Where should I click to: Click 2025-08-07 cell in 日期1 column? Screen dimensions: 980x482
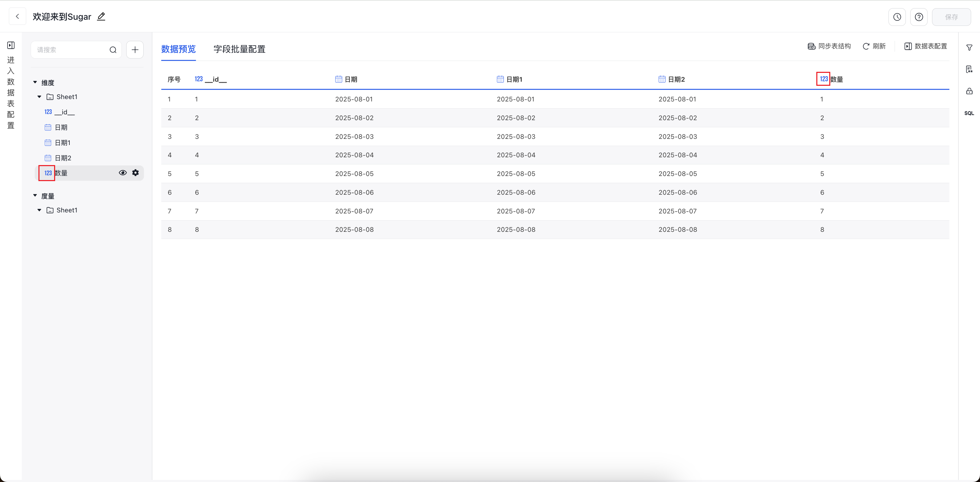(x=516, y=211)
